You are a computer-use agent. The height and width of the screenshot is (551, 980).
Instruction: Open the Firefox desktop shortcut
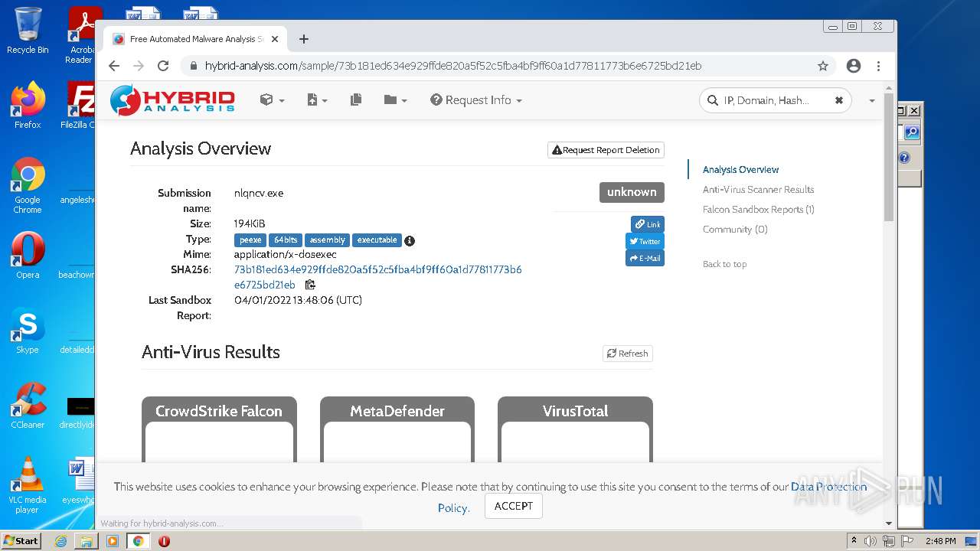coord(28,105)
